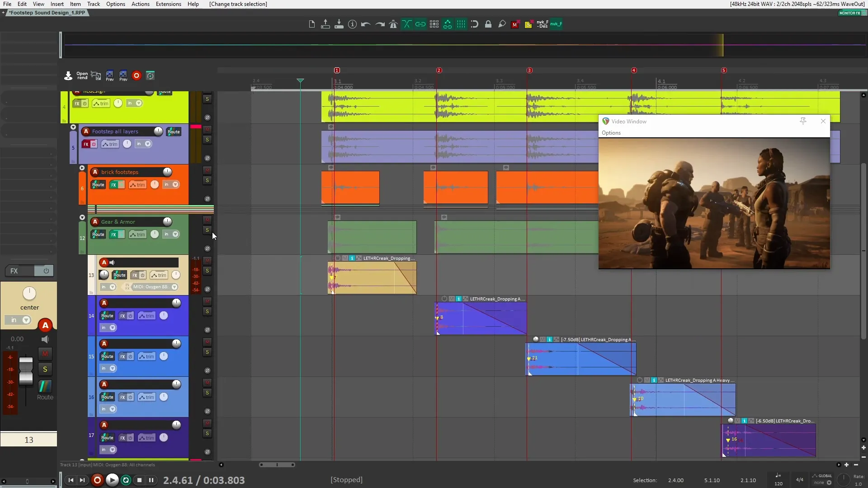Open Options menu in Video Window
The height and width of the screenshot is (488, 868).
[x=611, y=133]
